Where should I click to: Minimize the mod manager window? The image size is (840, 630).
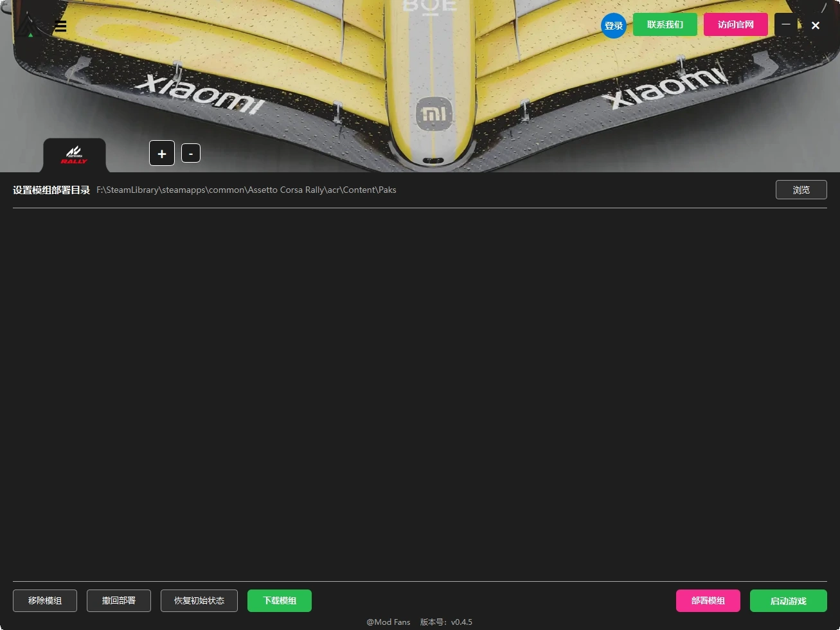(x=786, y=25)
